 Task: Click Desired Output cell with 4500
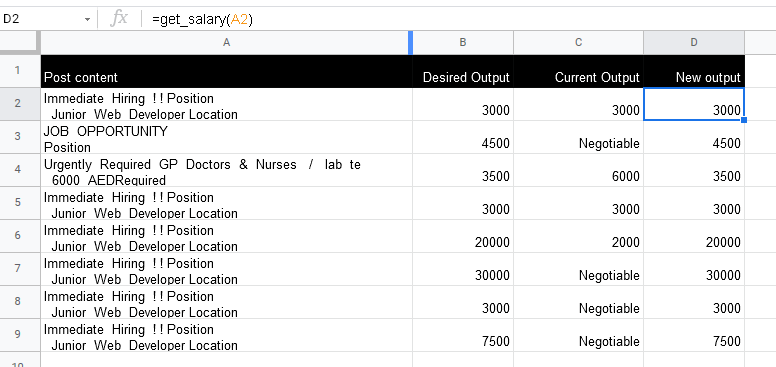463,137
